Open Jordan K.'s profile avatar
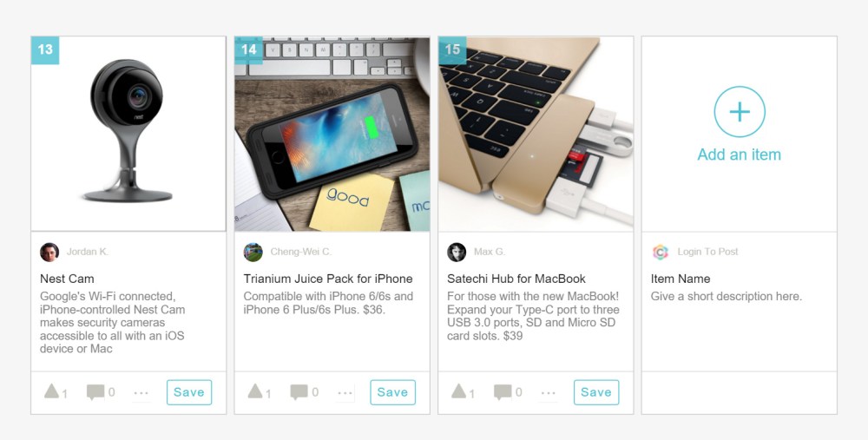The height and width of the screenshot is (440, 868). 49,252
